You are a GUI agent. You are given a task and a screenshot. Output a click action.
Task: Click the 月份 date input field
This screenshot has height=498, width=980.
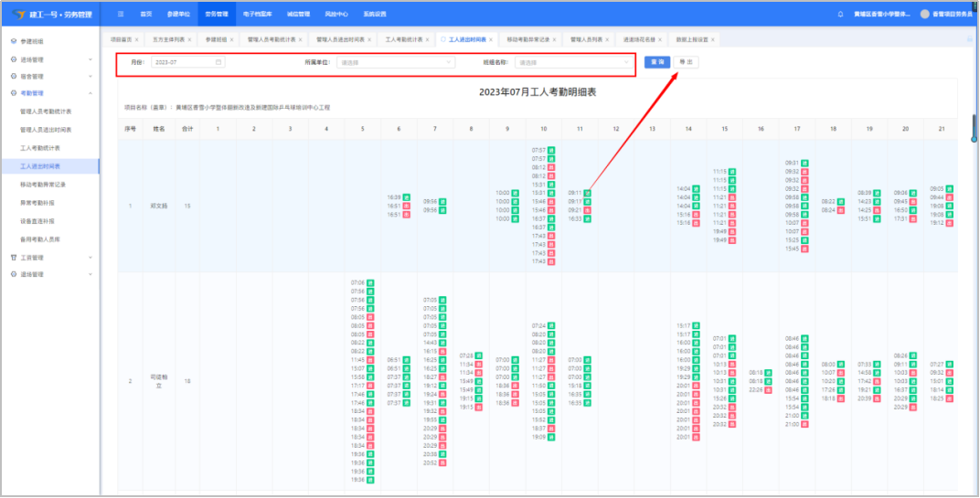pos(183,62)
